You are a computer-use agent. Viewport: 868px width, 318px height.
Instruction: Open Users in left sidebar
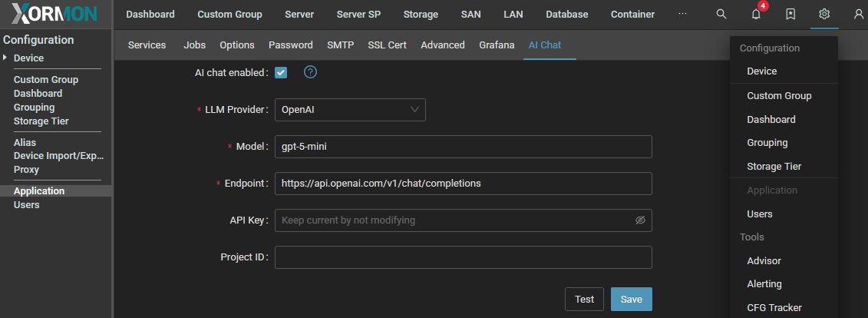[x=27, y=205]
